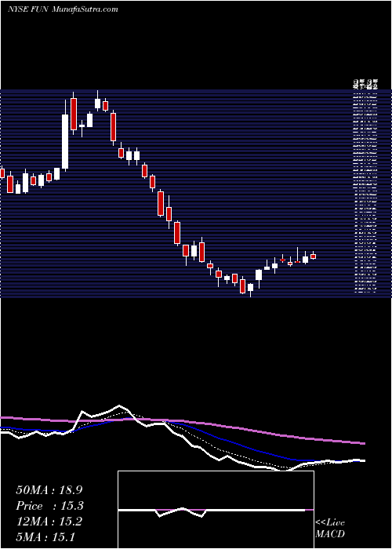The height and width of the screenshot is (549, 392).
Task: Click the NYSE FUN MunafaSutra.com title text
Action: (x=63, y=9)
